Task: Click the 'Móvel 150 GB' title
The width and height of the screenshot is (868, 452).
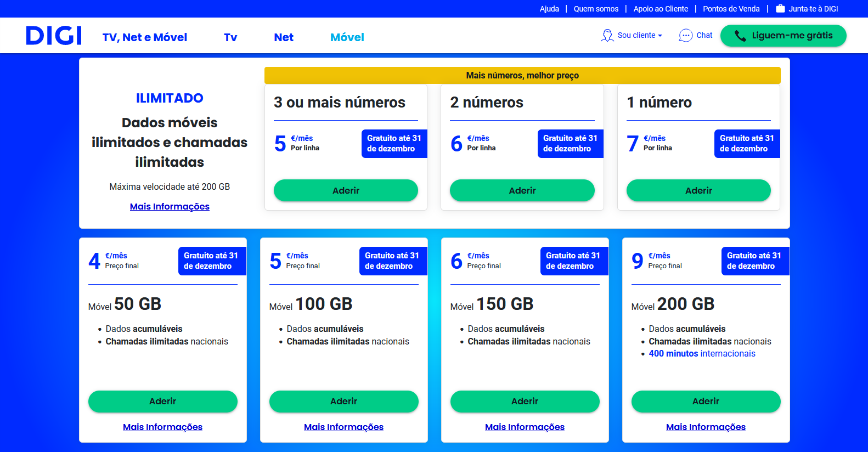Action: (492, 304)
